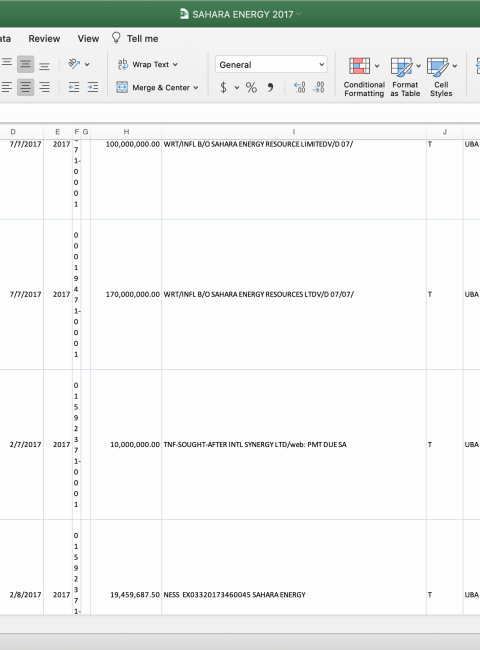Select the NESS EX03320173460045 SAHARA ENERGY cell
Image resolution: width=480 pixels, height=650 pixels.
click(293, 567)
